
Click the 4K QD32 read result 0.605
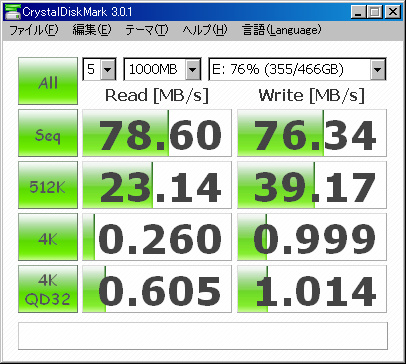click(x=157, y=289)
